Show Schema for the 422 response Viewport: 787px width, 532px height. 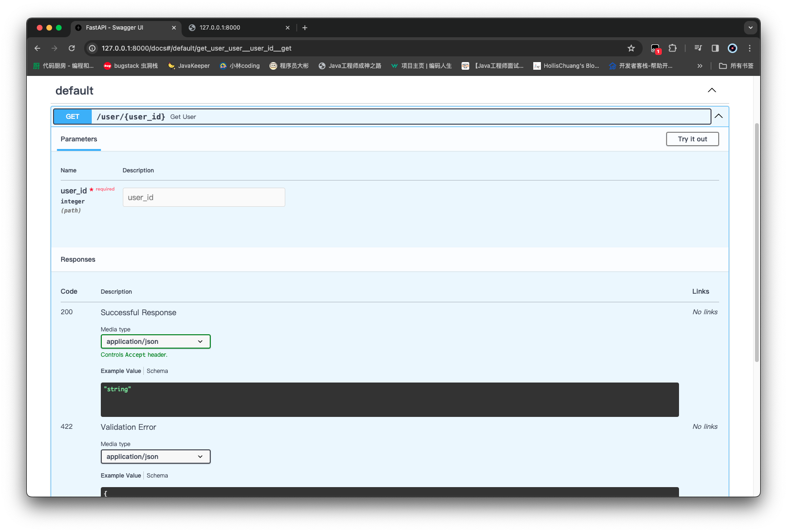[x=157, y=476]
